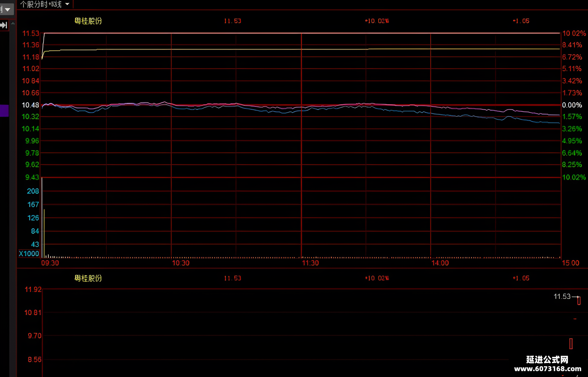Viewport: 588px width, 377px height.
Task: Open the www.6073168.com watermark link
Action: coord(548,369)
